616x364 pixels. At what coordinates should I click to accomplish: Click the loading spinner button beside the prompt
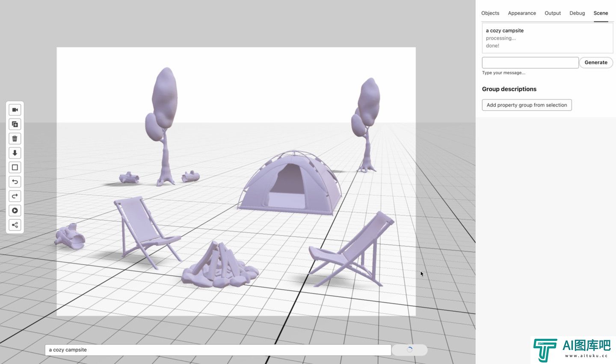(410, 350)
